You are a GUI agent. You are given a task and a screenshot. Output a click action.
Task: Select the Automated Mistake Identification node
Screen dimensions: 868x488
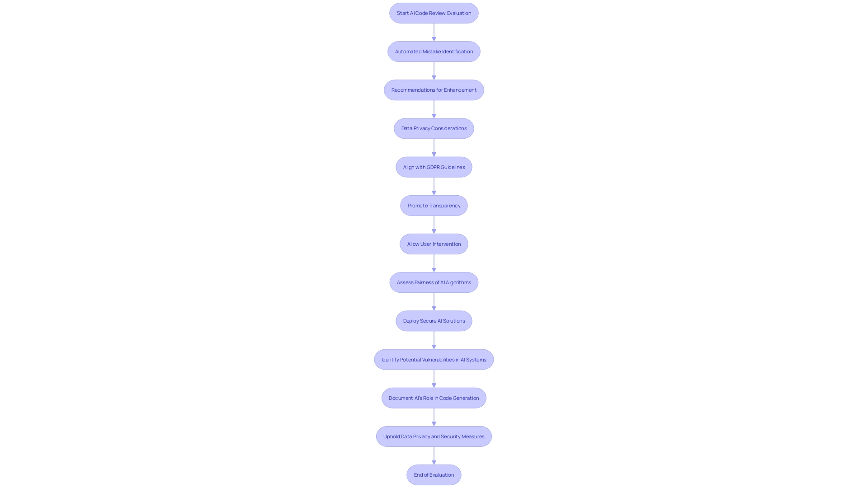(x=434, y=51)
